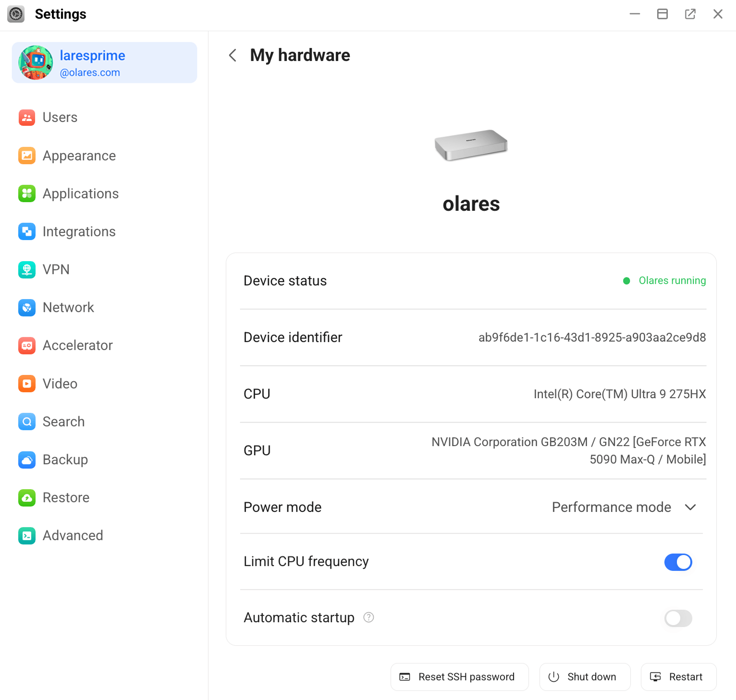Click the Video play icon
736x700 pixels.
(x=27, y=384)
